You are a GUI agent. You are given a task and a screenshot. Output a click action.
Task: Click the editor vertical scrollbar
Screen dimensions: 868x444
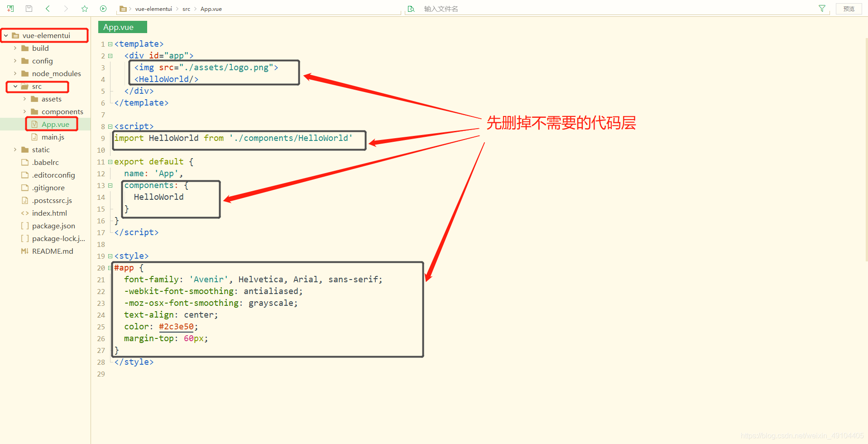(x=866, y=150)
